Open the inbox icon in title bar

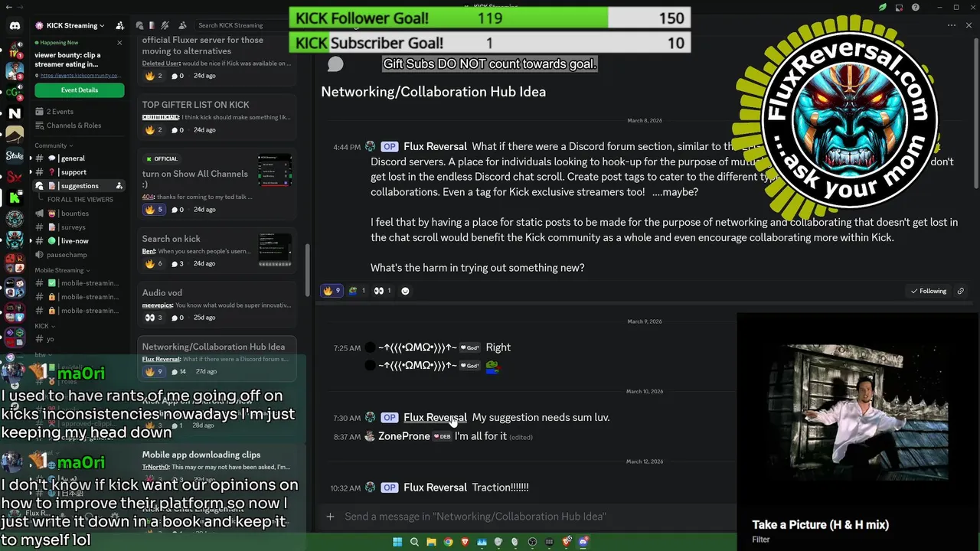coord(899,8)
